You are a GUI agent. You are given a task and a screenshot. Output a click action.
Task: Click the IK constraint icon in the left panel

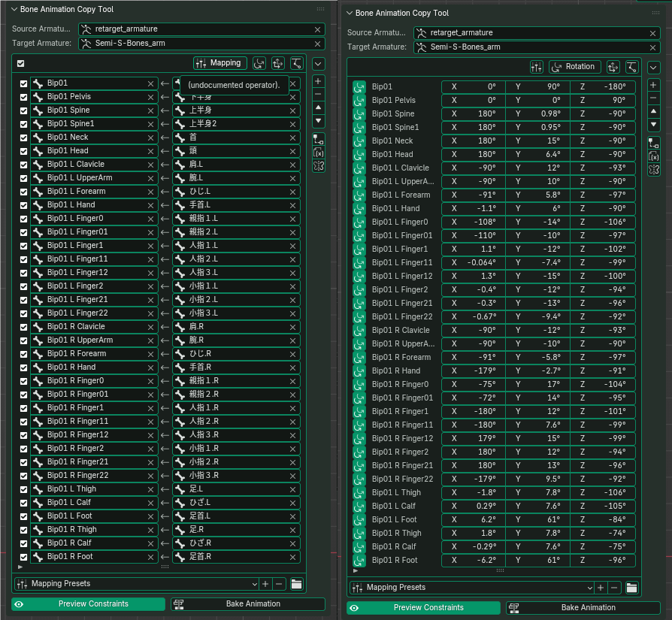point(296,63)
